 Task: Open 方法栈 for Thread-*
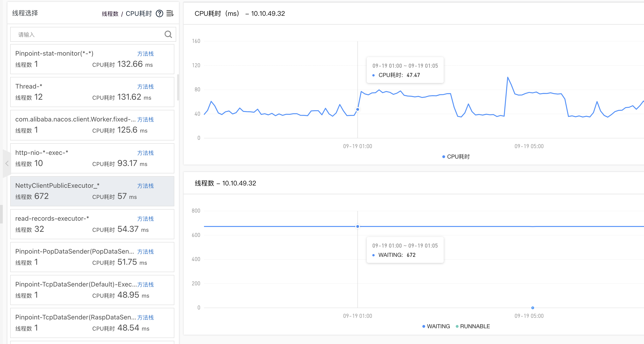click(x=146, y=87)
